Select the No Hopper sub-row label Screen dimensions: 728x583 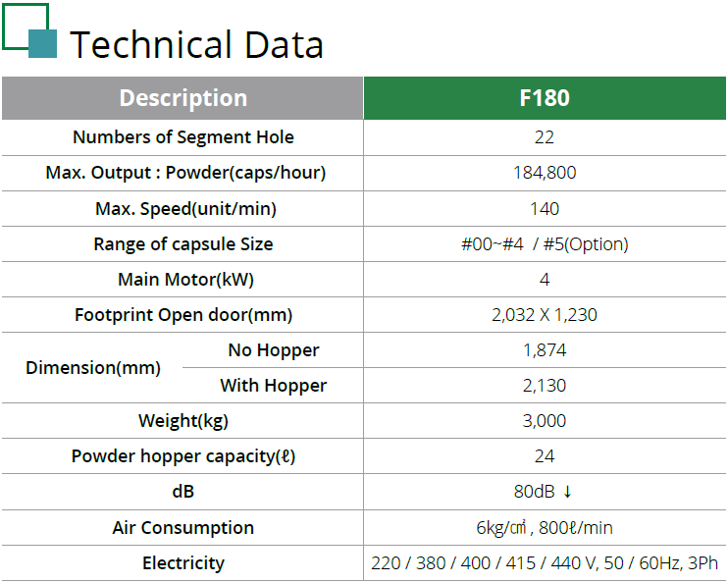(273, 350)
